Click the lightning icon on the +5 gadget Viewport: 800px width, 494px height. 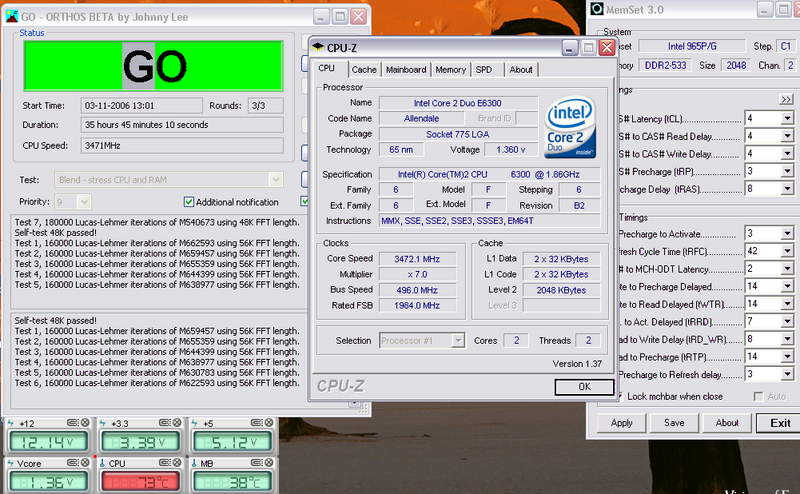point(194,423)
